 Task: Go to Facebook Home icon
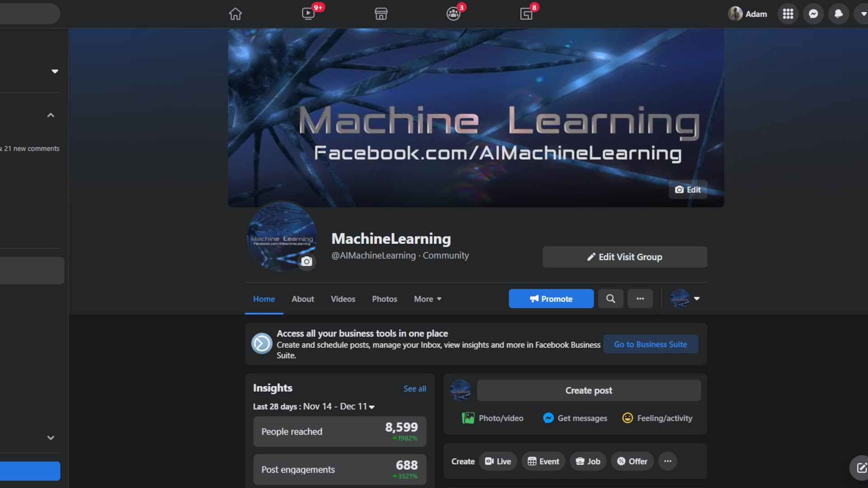point(235,14)
